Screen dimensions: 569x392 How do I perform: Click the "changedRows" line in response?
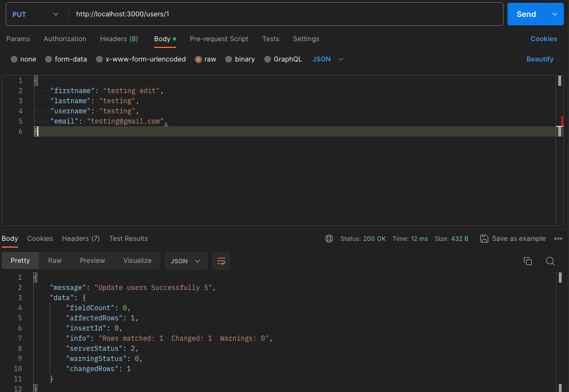click(98, 369)
